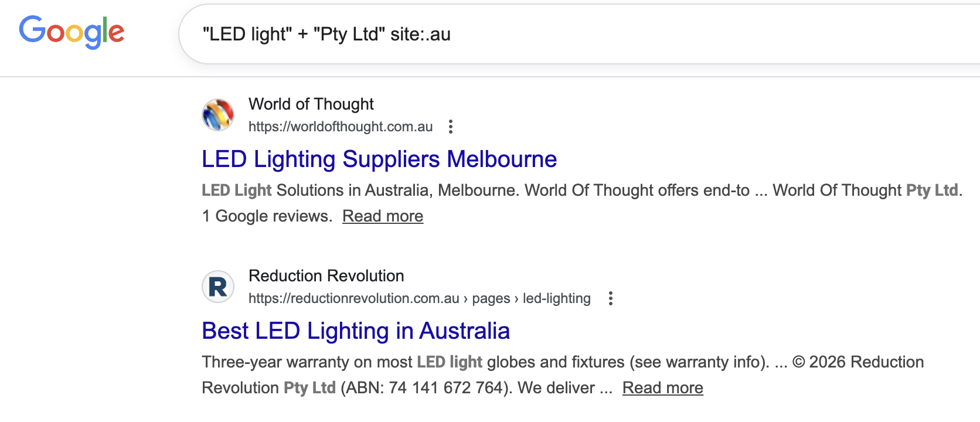Click the https://reductionrevolution.com.au URL text
This screenshot has width=980, height=422.
coord(353,298)
